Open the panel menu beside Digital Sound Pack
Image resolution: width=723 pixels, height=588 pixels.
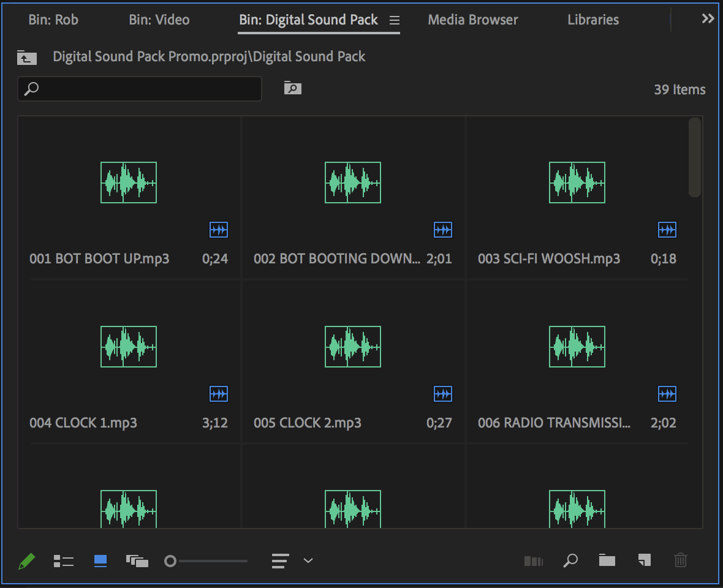[394, 20]
